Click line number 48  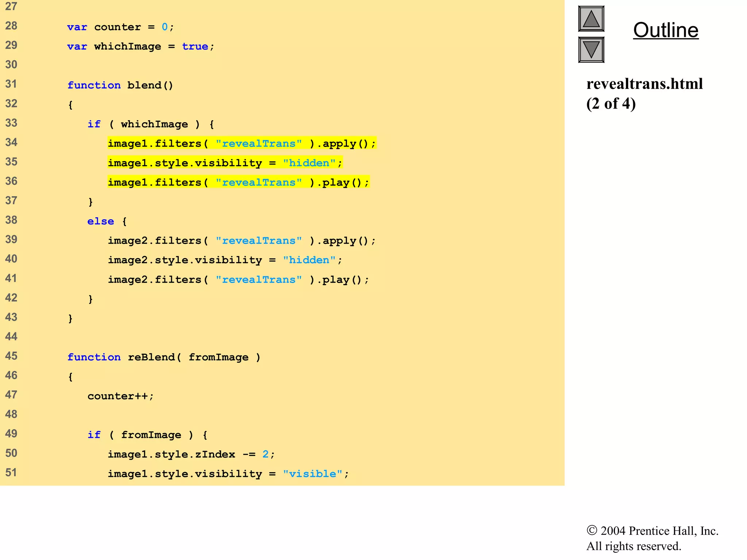(x=11, y=414)
